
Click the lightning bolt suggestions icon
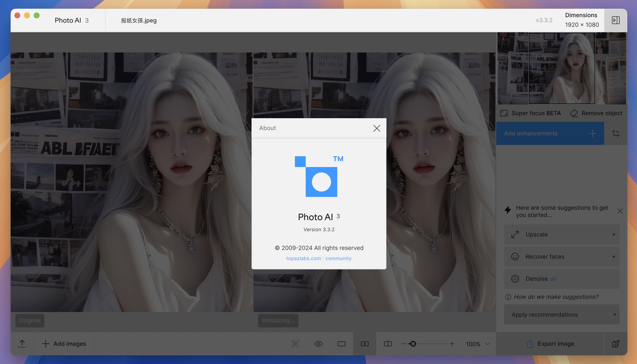pyautogui.click(x=508, y=210)
